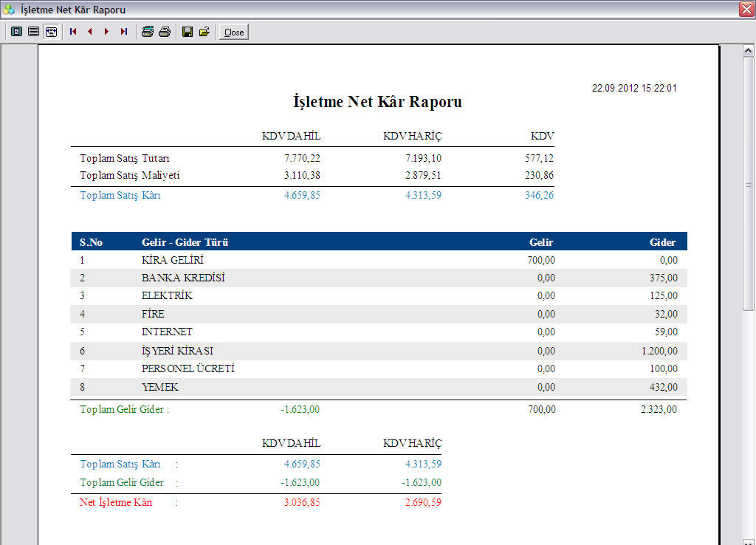Click the 7.770,22 sales total value
The width and height of the screenshot is (756, 545).
tap(302, 158)
